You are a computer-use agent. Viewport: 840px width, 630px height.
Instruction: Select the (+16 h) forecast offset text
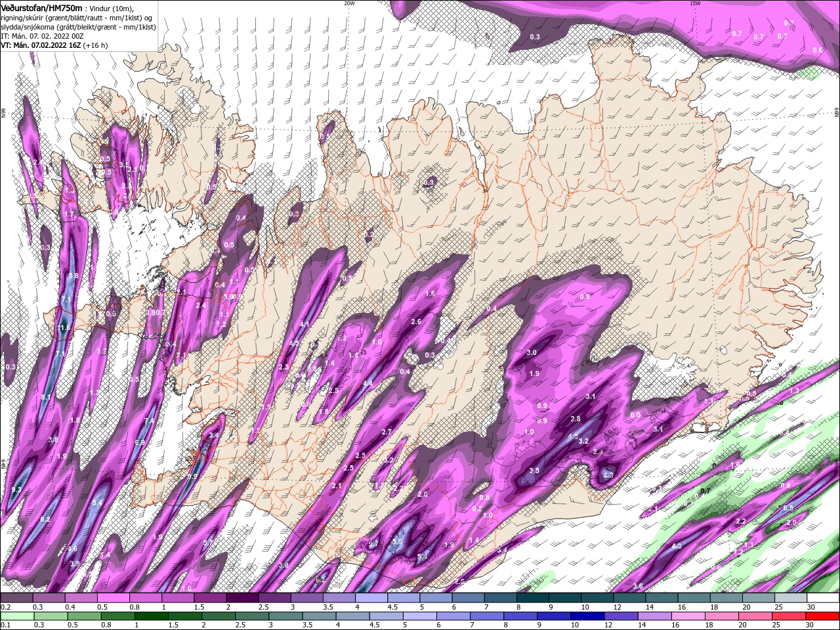pyautogui.click(x=96, y=46)
